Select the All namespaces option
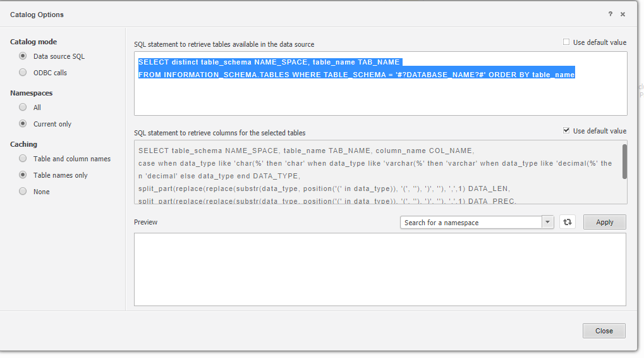 23,108
